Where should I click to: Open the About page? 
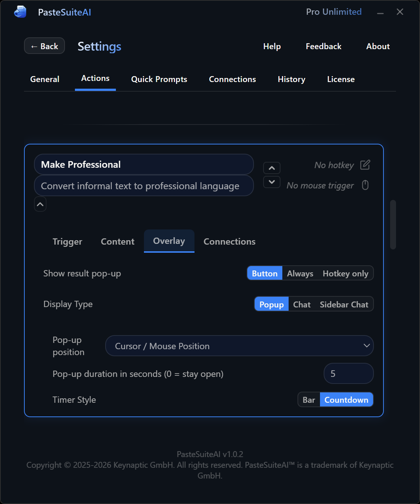[378, 46]
